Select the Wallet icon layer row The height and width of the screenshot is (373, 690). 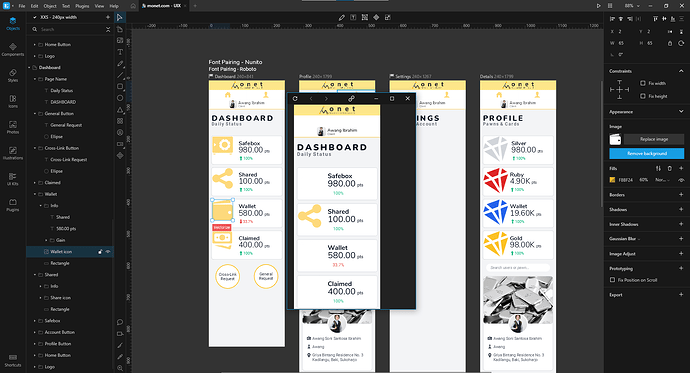(x=70, y=252)
